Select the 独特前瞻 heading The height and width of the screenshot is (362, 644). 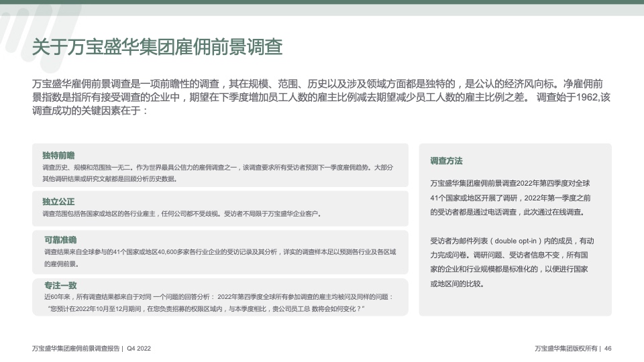[58, 155]
